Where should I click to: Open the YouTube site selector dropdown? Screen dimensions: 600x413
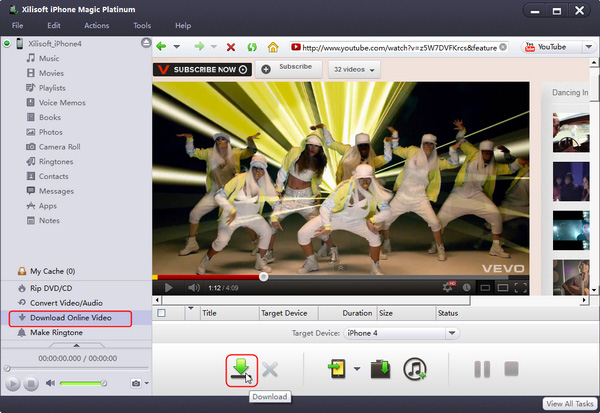[589, 47]
